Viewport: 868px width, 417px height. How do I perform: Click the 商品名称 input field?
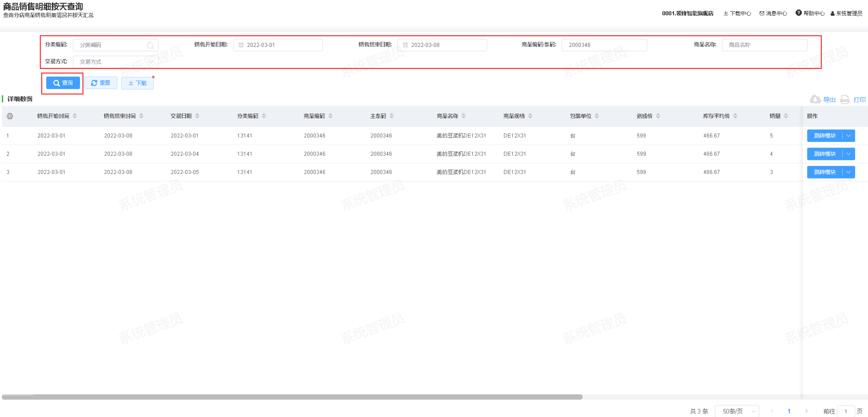(x=764, y=45)
